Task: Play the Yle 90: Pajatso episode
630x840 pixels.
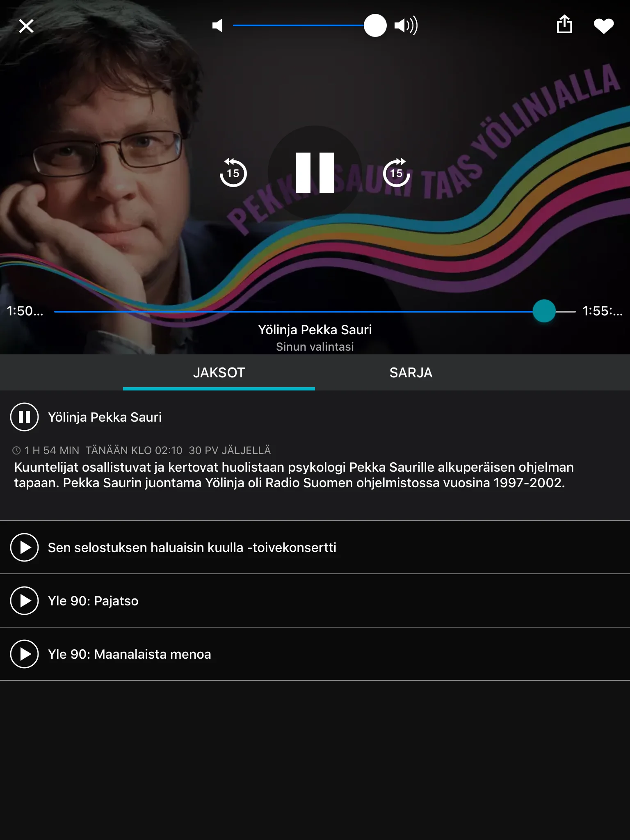Action: coord(25,600)
